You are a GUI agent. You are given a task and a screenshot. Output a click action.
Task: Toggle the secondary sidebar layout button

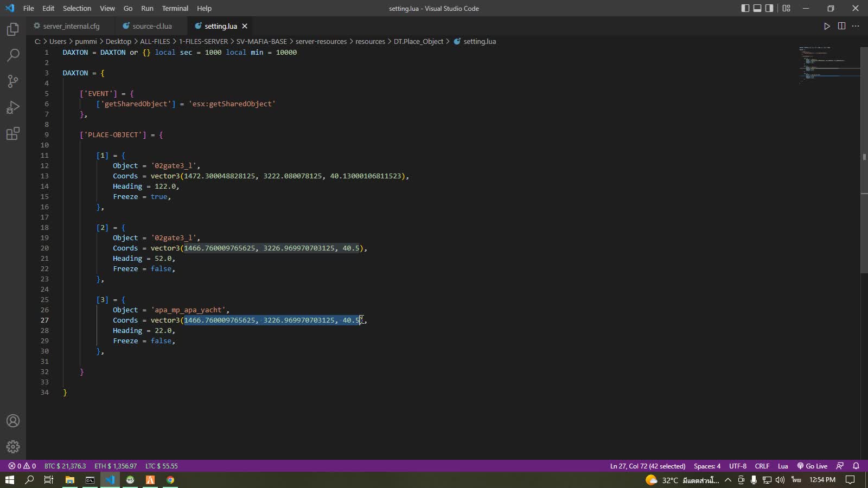pyautogui.click(x=769, y=8)
